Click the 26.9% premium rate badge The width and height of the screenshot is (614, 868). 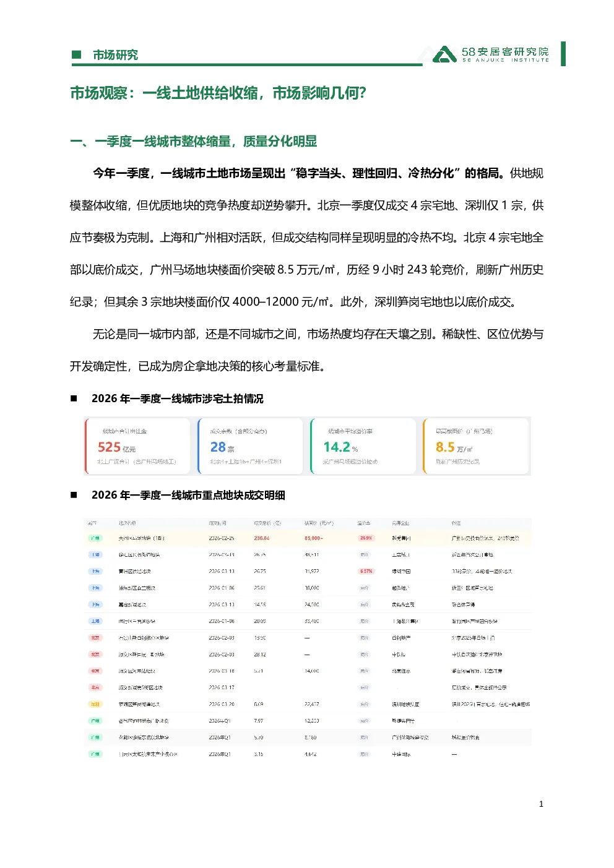click(366, 538)
